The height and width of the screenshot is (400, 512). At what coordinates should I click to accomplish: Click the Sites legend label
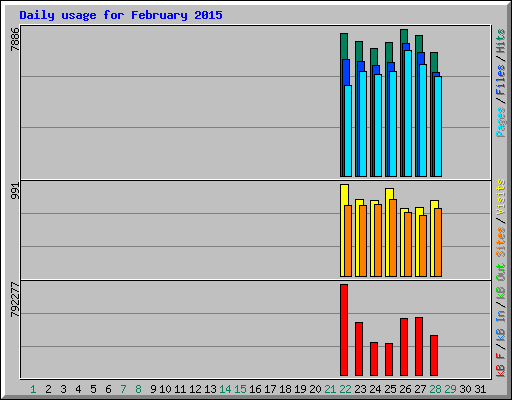501,241
